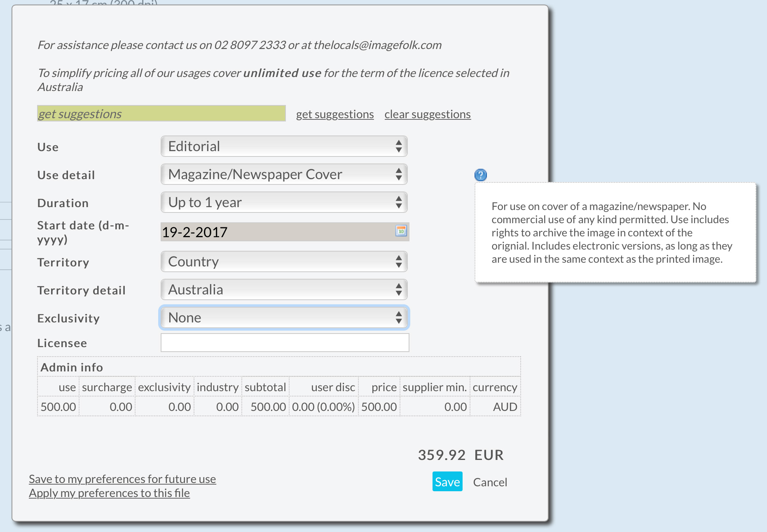Click the user disc value 0.00 (0.00%)
This screenshot has height=532, width=767.
323,407
